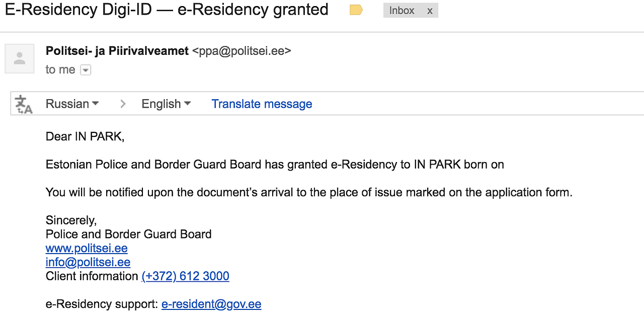Click sender name Politsei- ja Piirivalveamet
This screenshot has height=322, width=644.
117,51
